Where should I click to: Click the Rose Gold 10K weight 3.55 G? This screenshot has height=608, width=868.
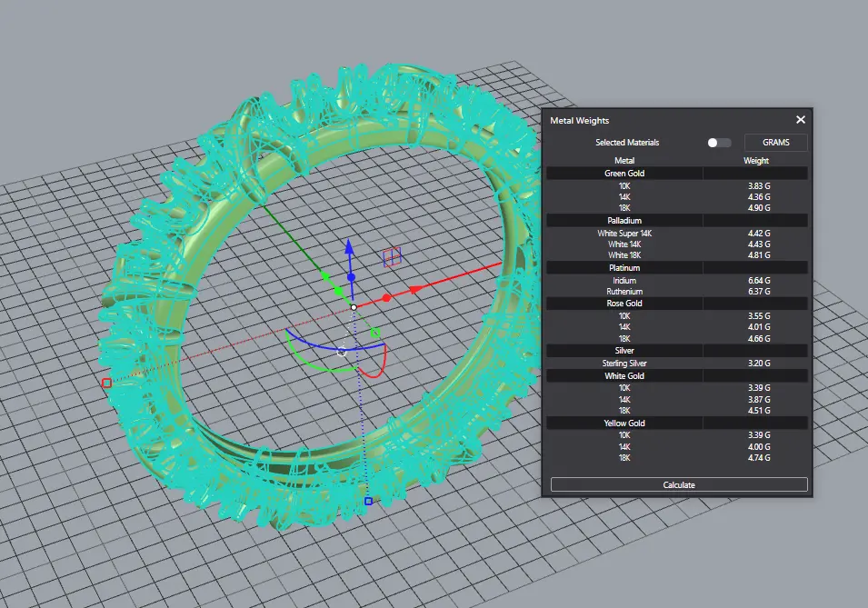click(759, 316)
